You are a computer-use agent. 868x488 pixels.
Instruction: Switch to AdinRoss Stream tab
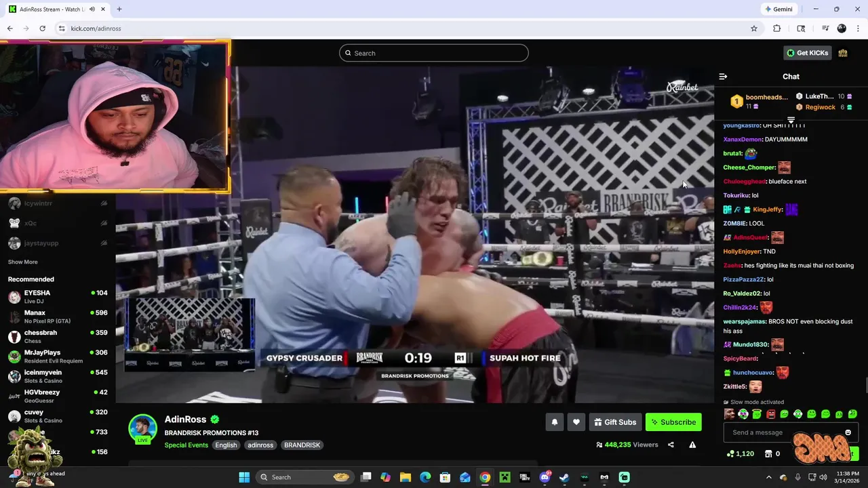[x=57, y=9]
